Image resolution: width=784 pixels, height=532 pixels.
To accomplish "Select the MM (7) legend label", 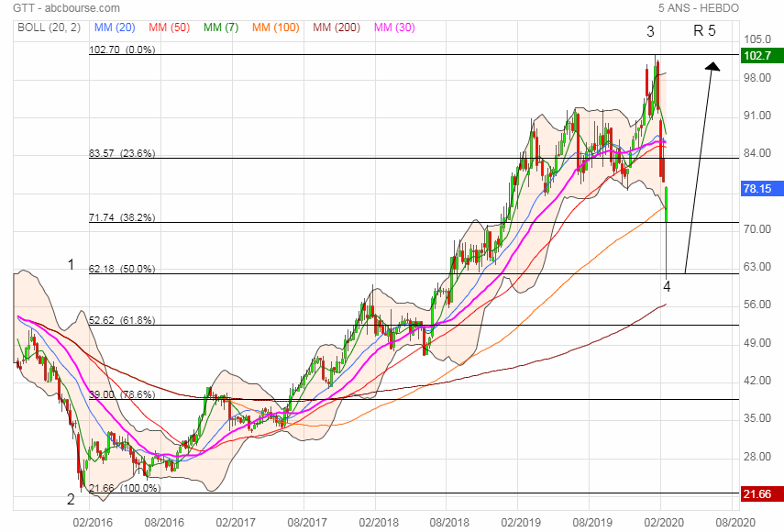I will (221, 28).
